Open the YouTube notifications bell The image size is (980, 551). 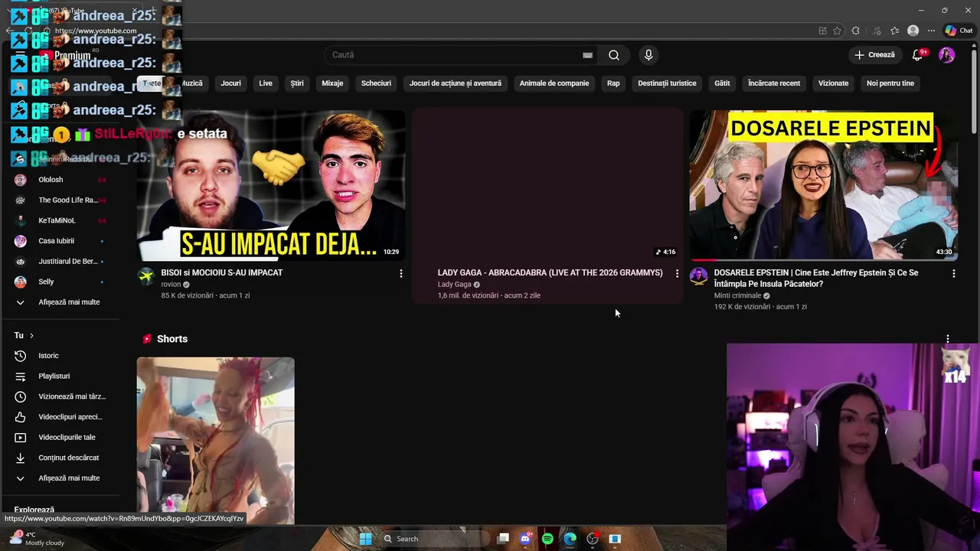918,55
